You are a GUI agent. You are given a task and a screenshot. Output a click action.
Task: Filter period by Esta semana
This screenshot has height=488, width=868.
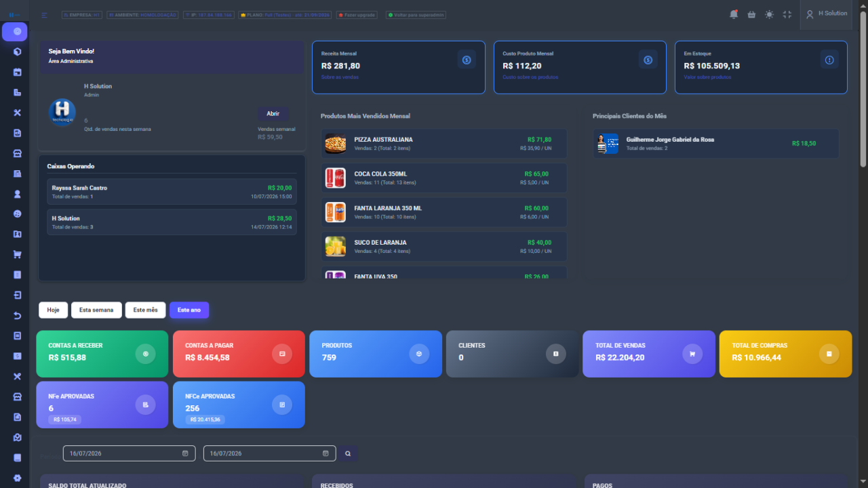(96, 310)
